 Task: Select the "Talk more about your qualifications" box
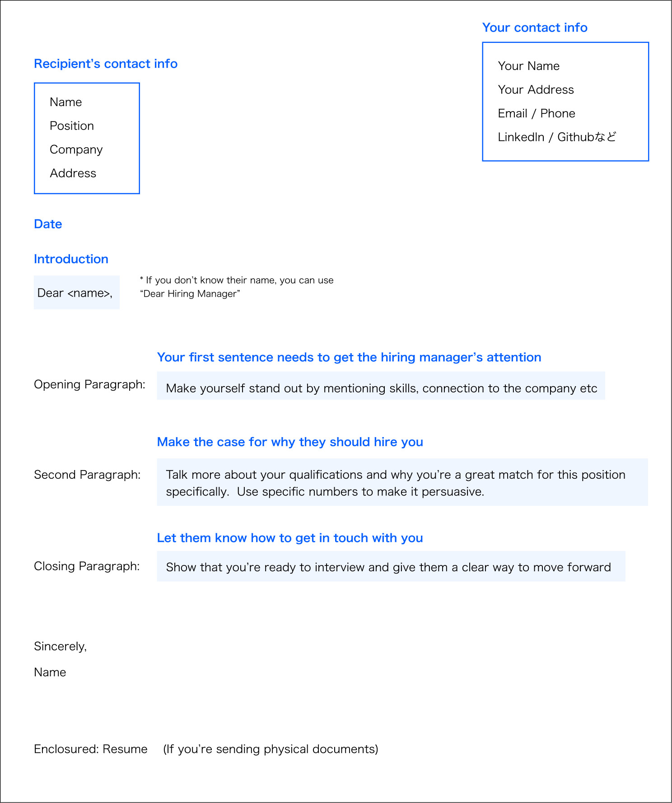402,482
